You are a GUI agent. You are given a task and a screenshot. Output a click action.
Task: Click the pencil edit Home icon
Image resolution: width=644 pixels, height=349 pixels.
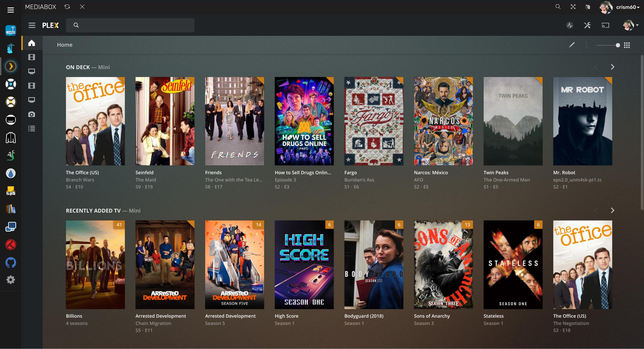572,45
